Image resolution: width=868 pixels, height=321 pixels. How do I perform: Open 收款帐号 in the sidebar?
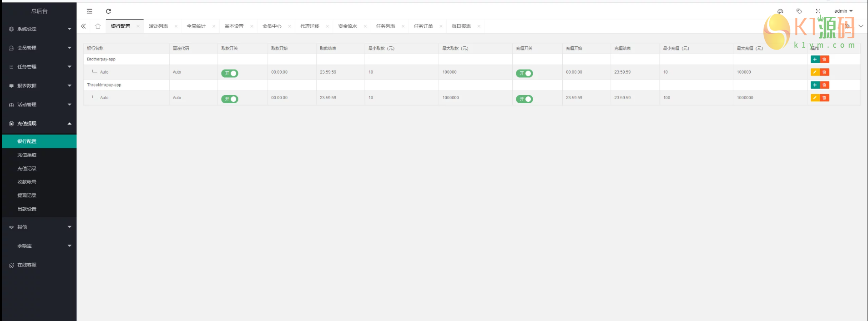pos(40,182)
